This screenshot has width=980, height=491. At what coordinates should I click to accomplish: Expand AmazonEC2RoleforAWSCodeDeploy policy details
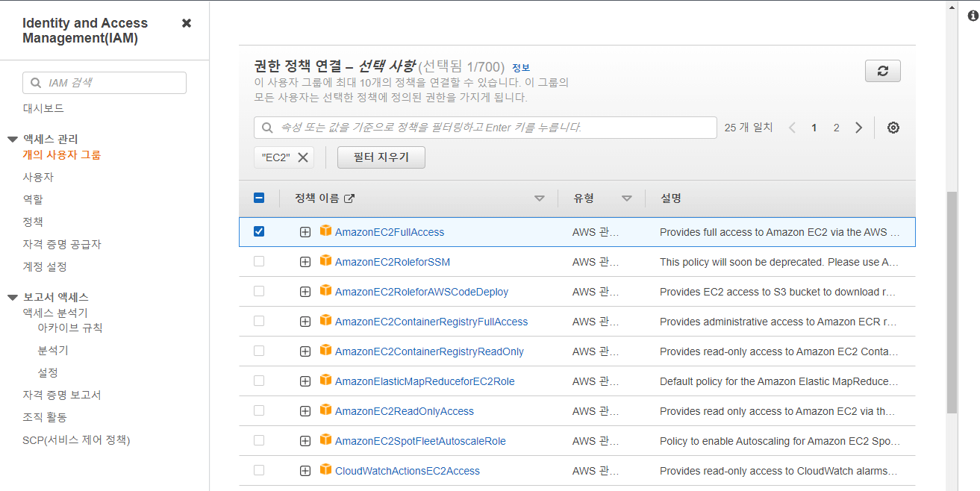[x=305, y=292]
